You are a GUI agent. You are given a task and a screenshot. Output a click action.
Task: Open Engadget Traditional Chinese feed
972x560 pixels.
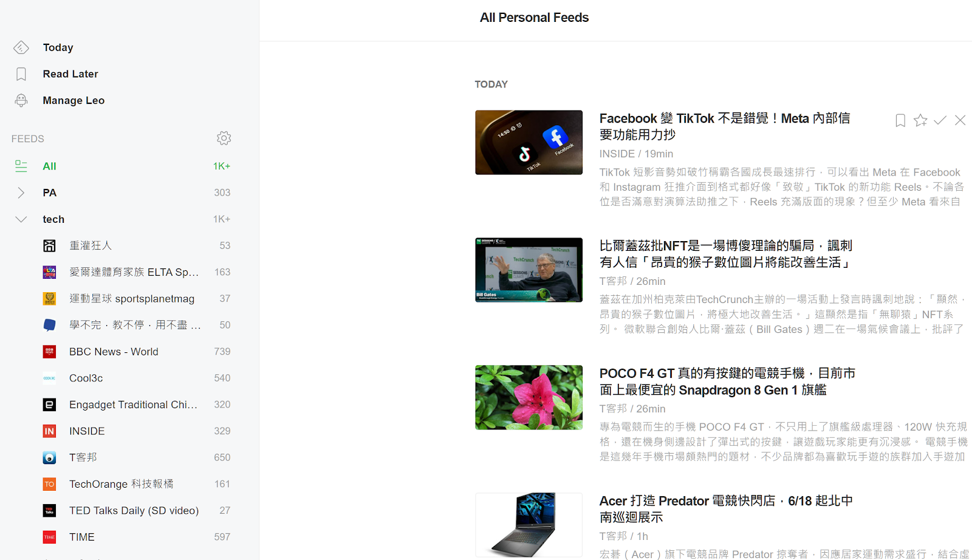coord(133,405)
